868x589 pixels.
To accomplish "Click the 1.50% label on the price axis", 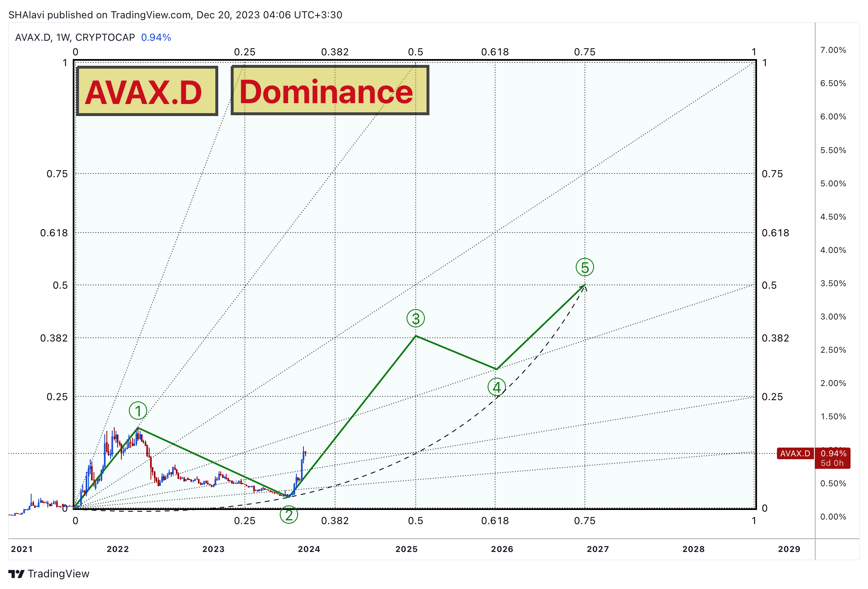I will 833,416.
